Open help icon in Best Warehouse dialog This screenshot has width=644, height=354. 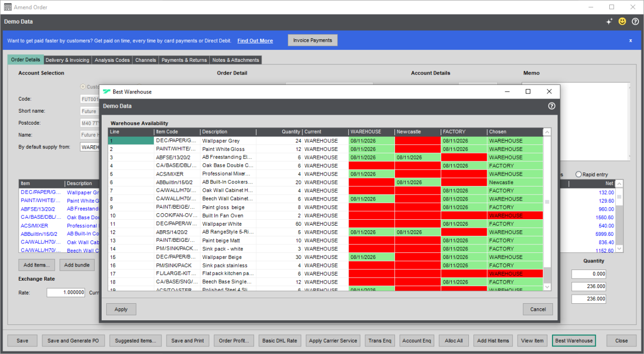[x=551, y=106]
